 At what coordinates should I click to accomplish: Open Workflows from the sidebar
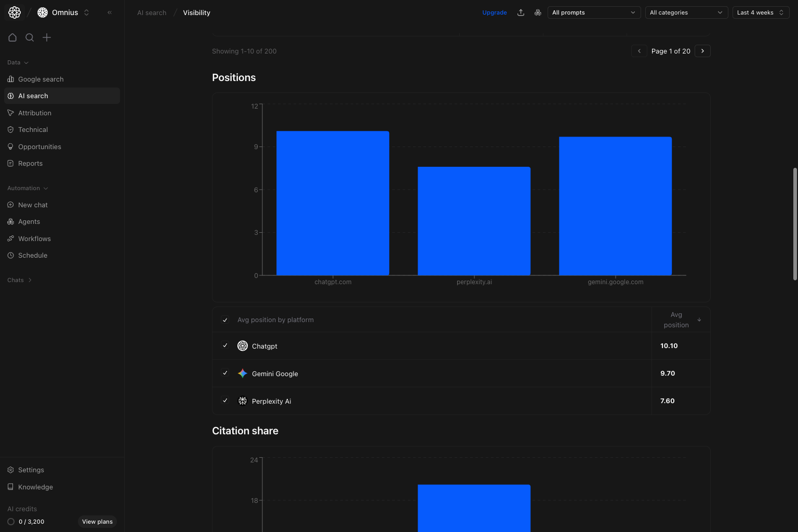click(x=34, y=238)
